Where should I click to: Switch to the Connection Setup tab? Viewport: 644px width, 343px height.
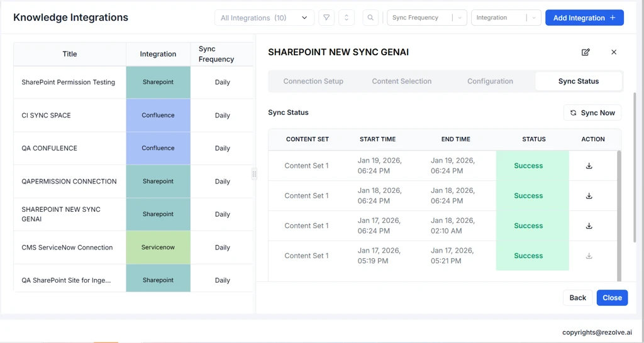pyautogui.click(x=313, y=81)
